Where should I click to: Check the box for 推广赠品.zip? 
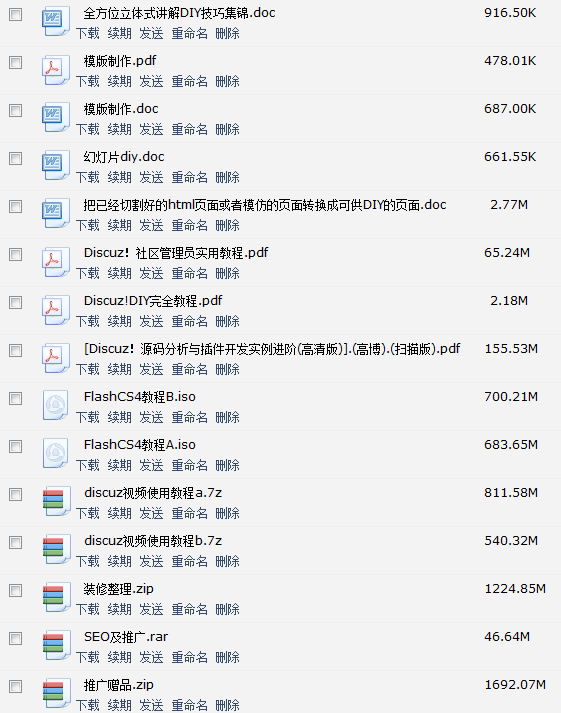pos(15,687)
